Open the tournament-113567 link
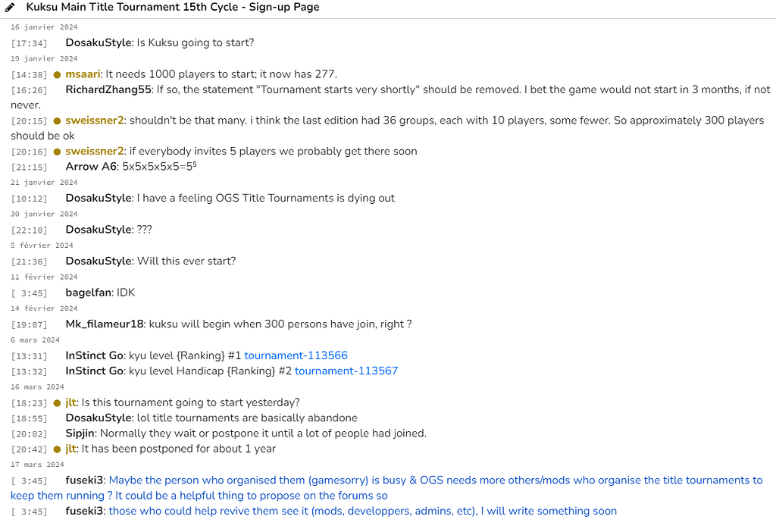The image size is (776, 532). pyautogui.click(x=346, y=371)
